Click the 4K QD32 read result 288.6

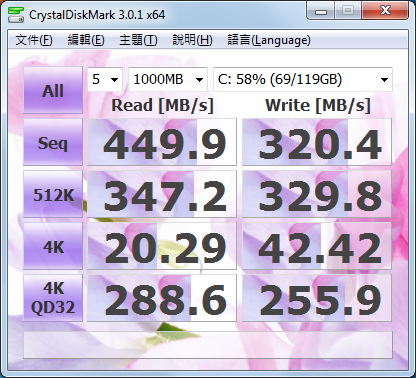pos(162,298)
